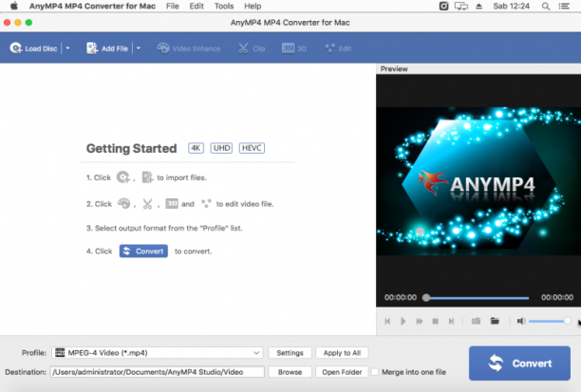Open the Video Enhance tool

189,48
